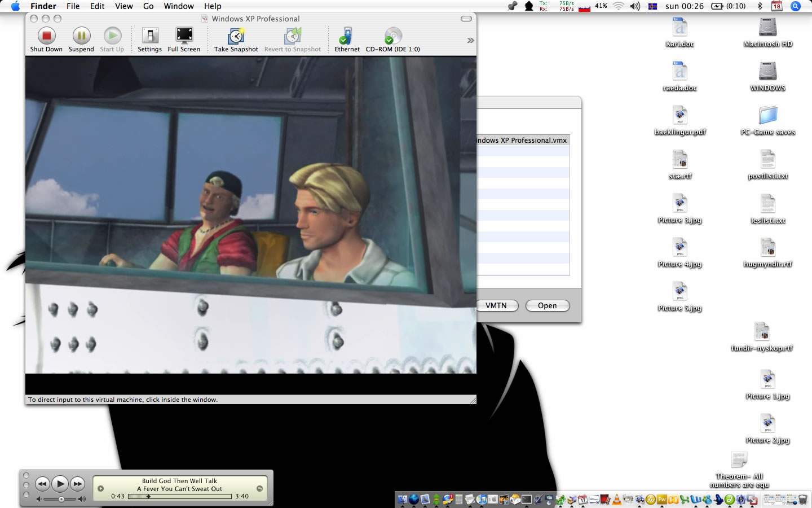
Task: Open the Wi-Fi status menu
Action: click(619, 6)
